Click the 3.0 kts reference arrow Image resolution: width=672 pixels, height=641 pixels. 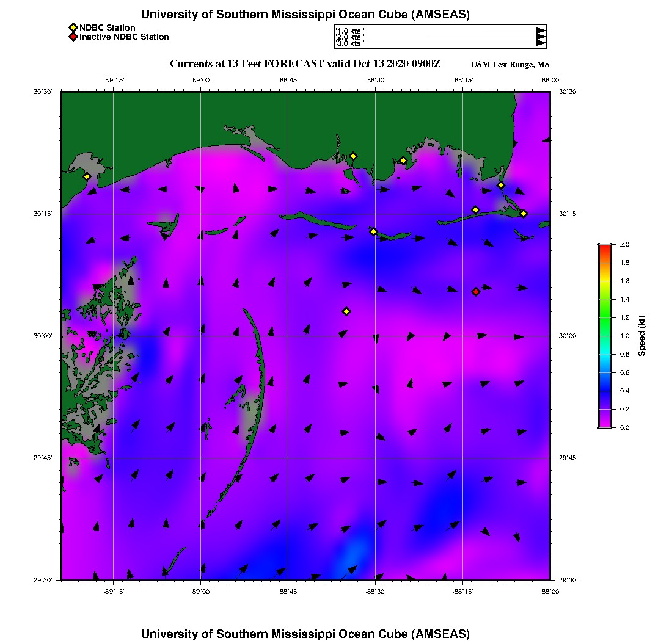coord(457,43)
